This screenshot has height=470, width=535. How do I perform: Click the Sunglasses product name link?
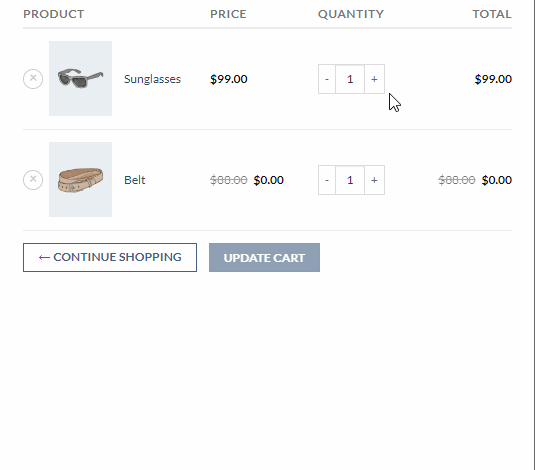(x=153, y=79)
